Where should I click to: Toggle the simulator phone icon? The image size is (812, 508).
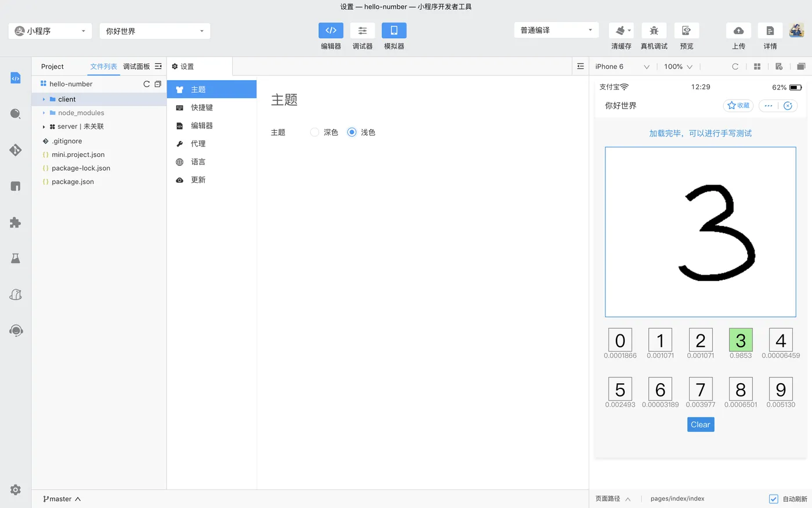tap(394, 31)
